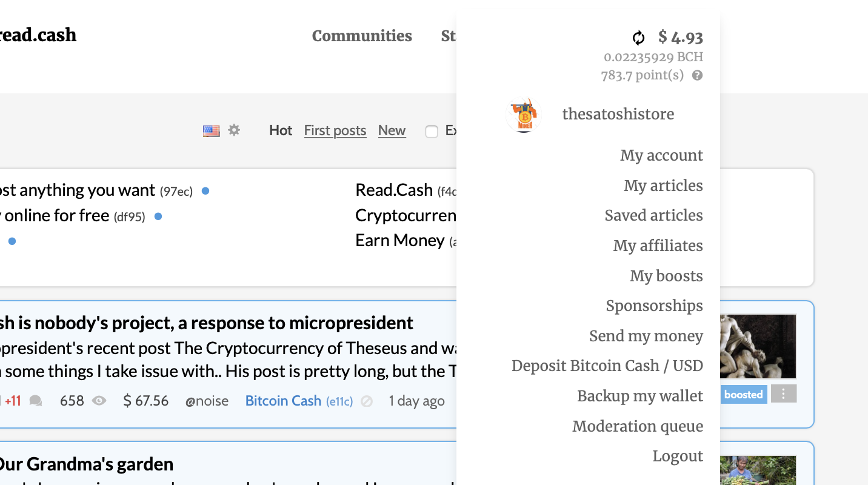Click the $ 67.56 article earnings
Screen dimensions: 868x485
click(x=145, y=401)
